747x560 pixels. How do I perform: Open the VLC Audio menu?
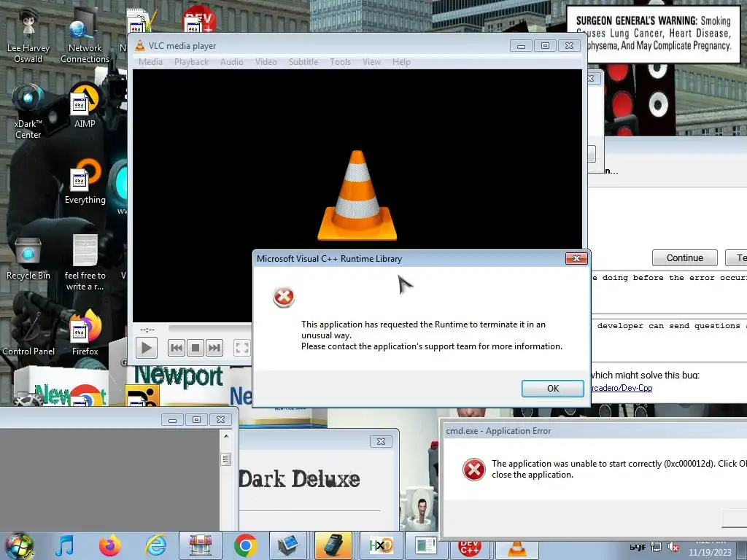click(x=232, y=62)
